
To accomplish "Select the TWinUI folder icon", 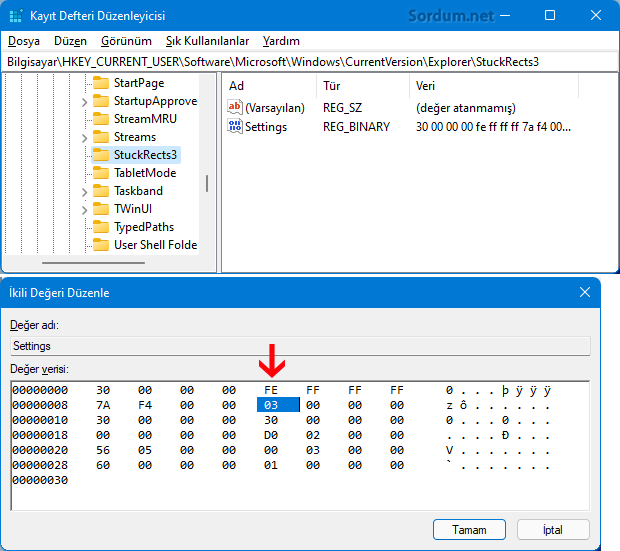I will pos(101,209).
